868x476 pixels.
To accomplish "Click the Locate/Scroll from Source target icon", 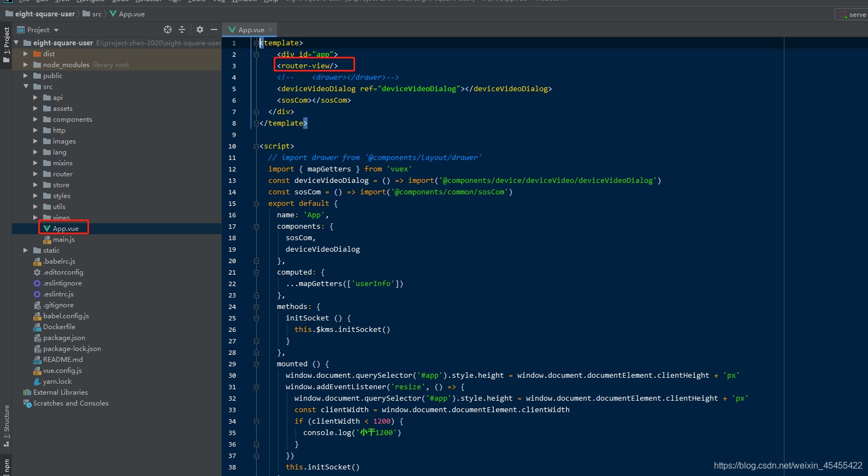I will click(168, 29).
